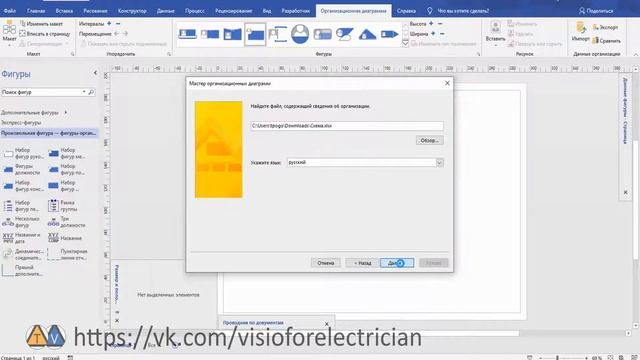Close the document explorer panel
The width and height of the screenshot is (640, 360).
click(x=327, y=324)
